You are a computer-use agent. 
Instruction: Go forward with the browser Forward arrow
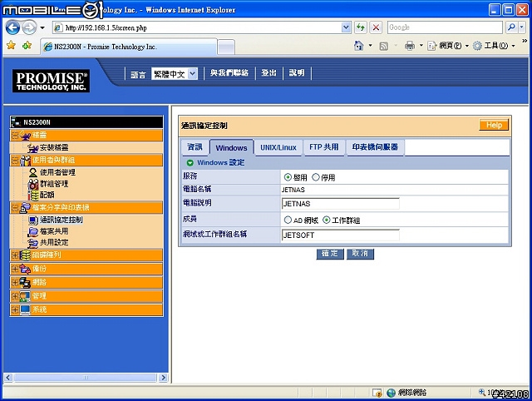pyautogui.click(x=30, y=27)
